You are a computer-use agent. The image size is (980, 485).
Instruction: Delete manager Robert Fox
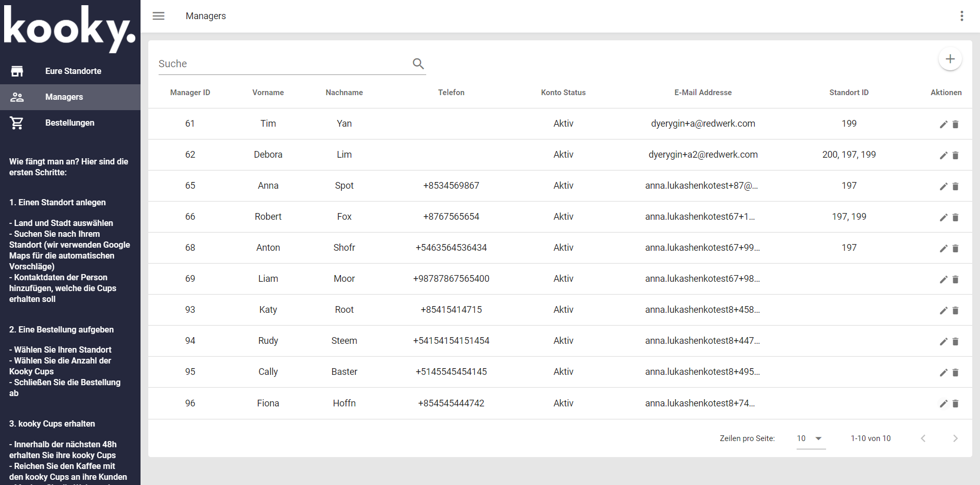pyautogui.click(x=955, y=217)
